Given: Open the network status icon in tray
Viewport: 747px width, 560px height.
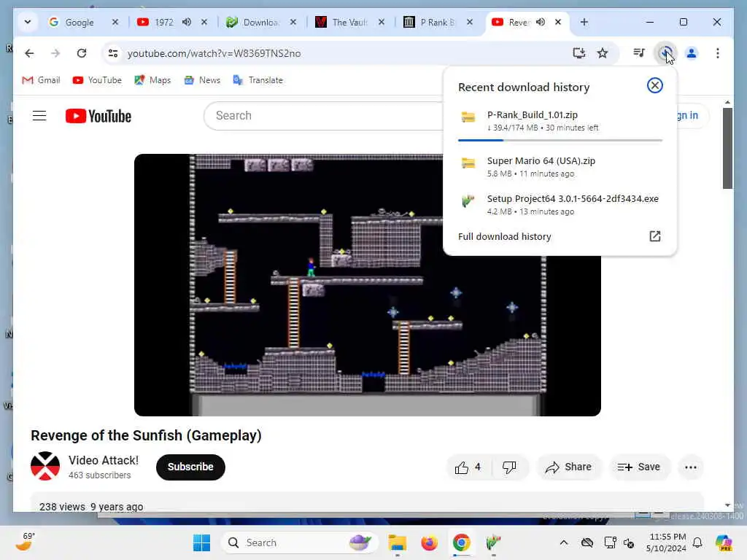Looking at the screenshot, I should pos(610,542).
